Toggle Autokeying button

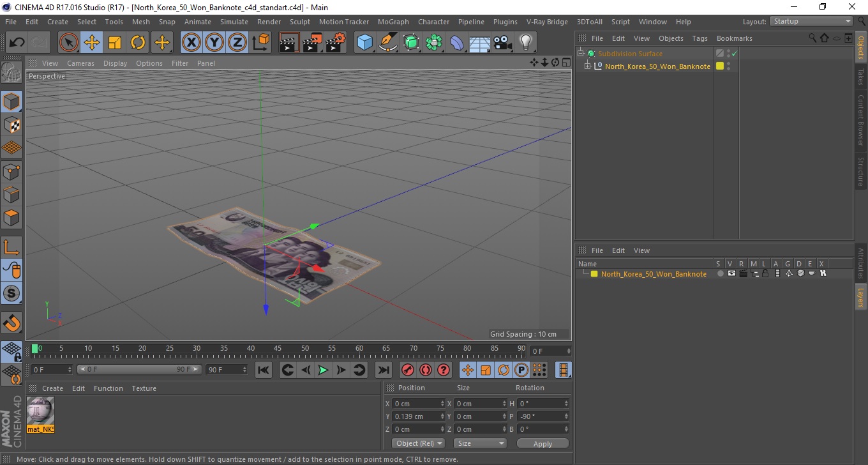(x=426, y=370)
